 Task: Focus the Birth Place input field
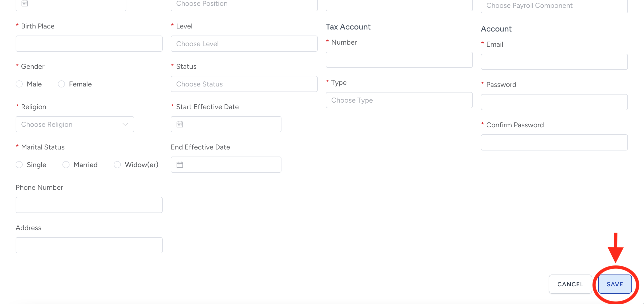click(x=89, y=44)
